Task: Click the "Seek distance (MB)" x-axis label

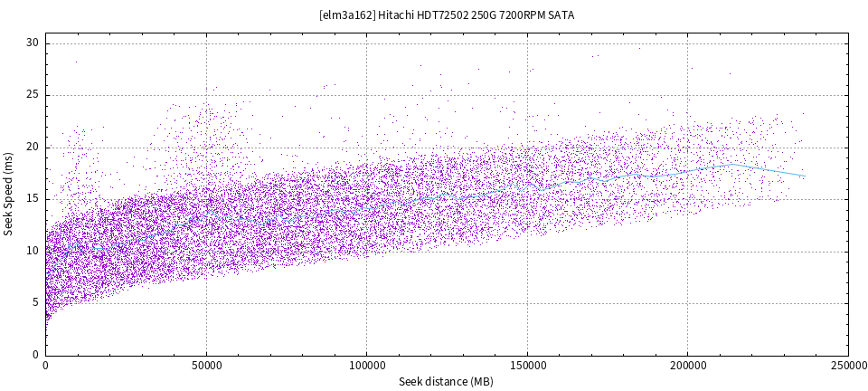Action: tap(447, 382)
